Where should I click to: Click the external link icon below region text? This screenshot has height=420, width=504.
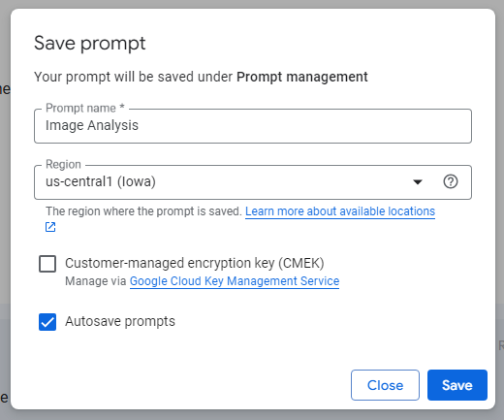click(x=50, y=227)
